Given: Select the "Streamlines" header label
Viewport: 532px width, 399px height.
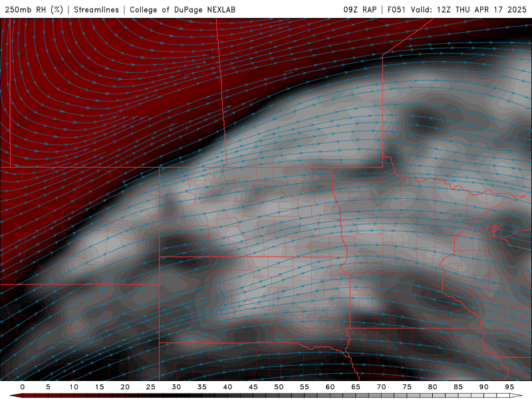Looking at the screenshot, I should tap(96, 9).
